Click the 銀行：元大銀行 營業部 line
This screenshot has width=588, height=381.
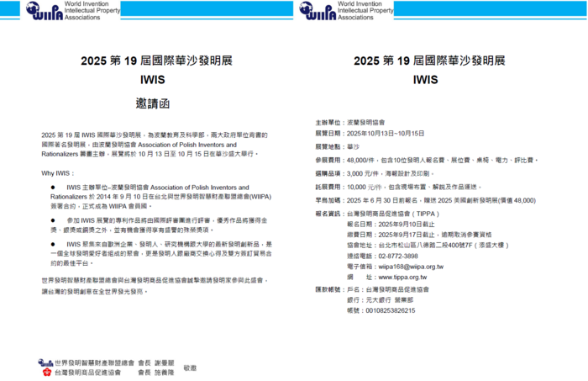tap(381, 300)
